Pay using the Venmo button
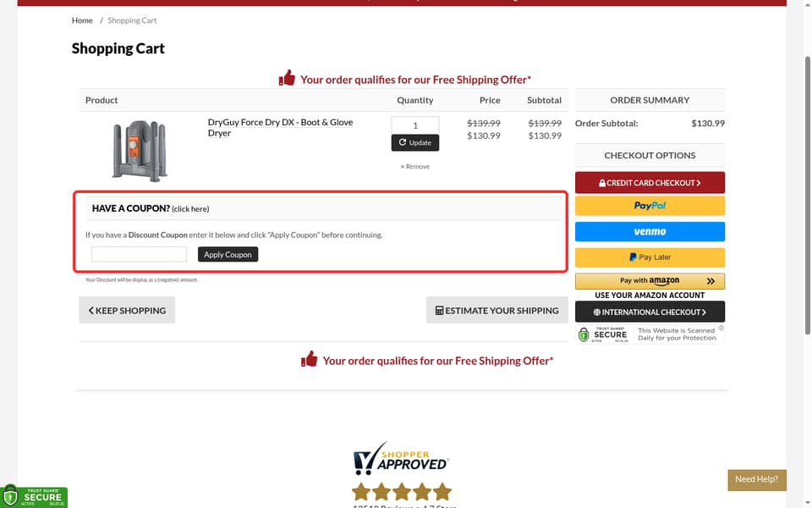 650,232
